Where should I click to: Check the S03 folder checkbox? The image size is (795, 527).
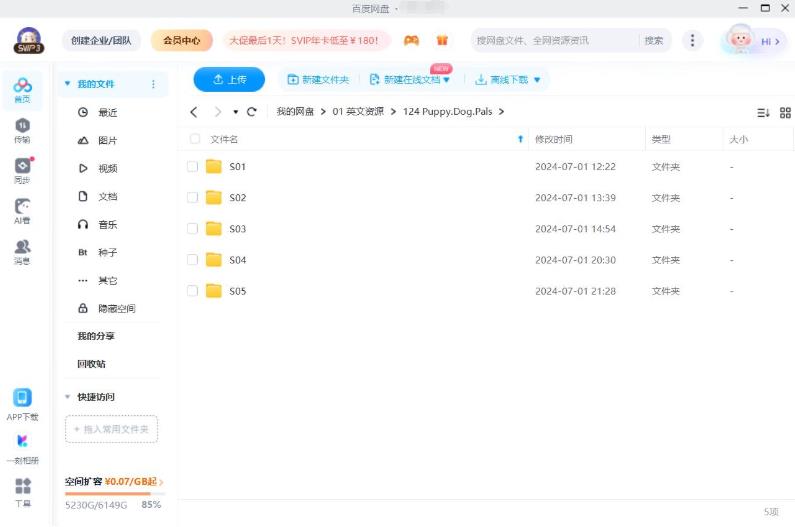tap(192, 229)
